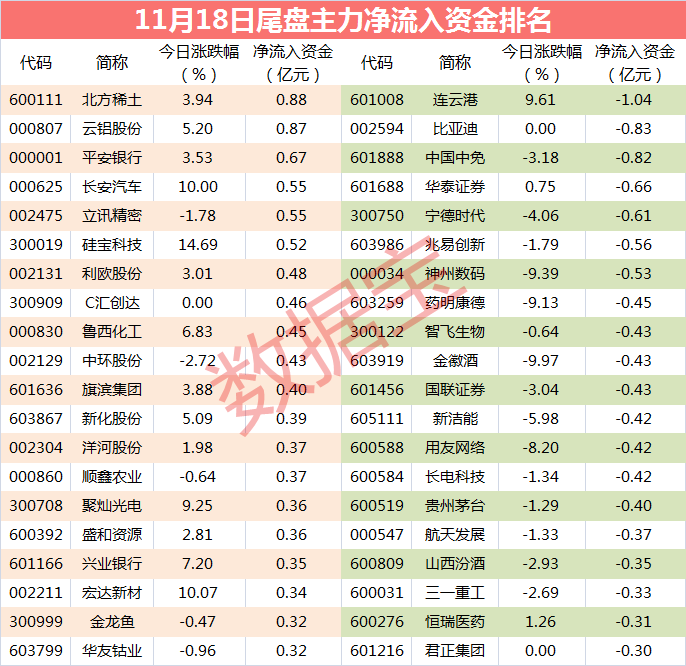
Task: Click the name 盛和资源
Action: (x=112, y=535)
